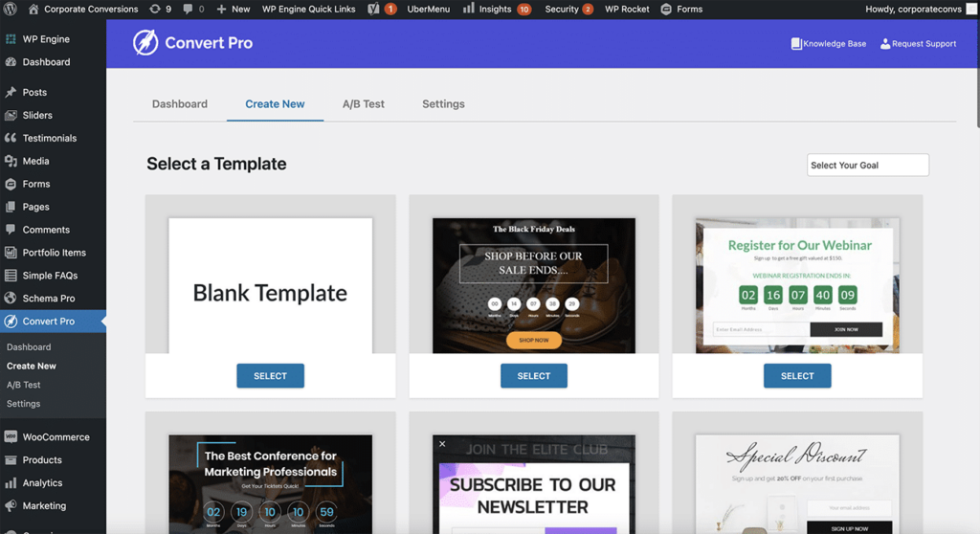The image size is (980, 534).
Task: Click the Subscribe To Our Newsletter thumbnail
Action: pos(534,484)
